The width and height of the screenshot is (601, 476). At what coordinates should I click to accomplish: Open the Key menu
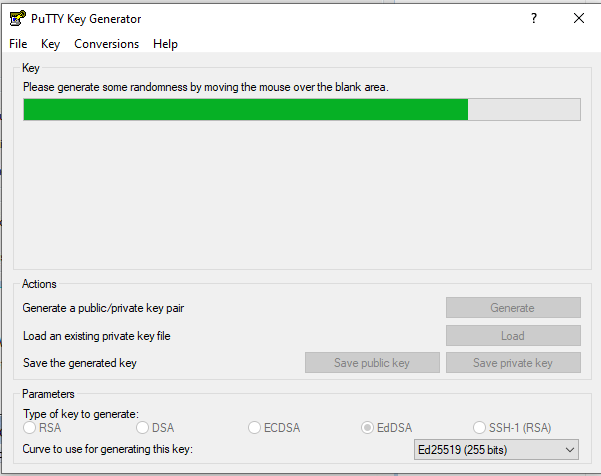(x=51, y=44)
